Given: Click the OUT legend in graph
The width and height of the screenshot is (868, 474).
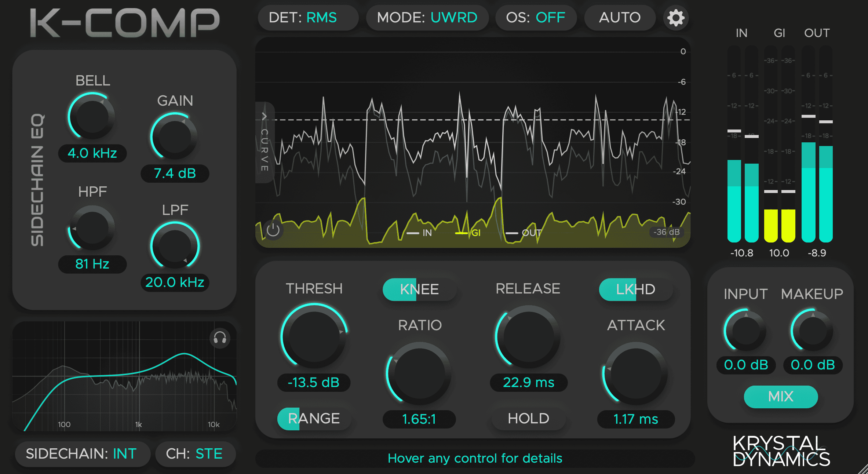Looking at the screenshot, I should click(523, 233).
